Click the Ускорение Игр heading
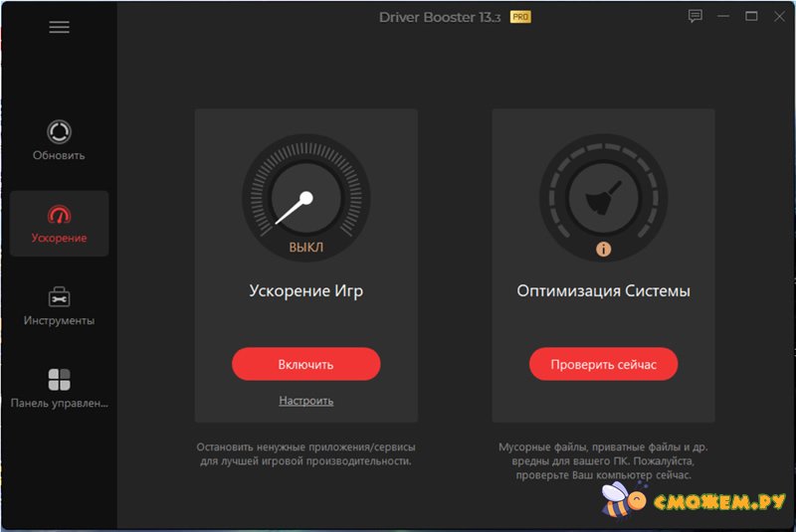The height and width of the screenshot is (532, 796). (x=305, y=291)
